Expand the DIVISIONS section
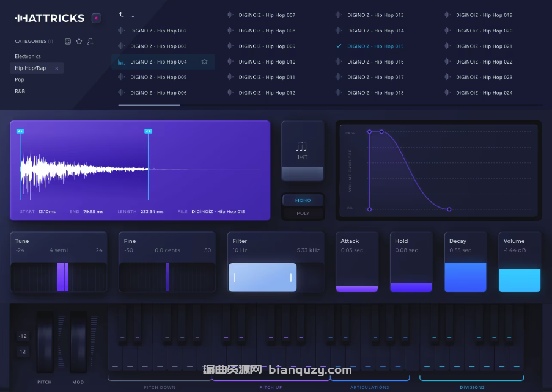Image resolution: width=552 pixels, height=392 pixels. [472, 387]
